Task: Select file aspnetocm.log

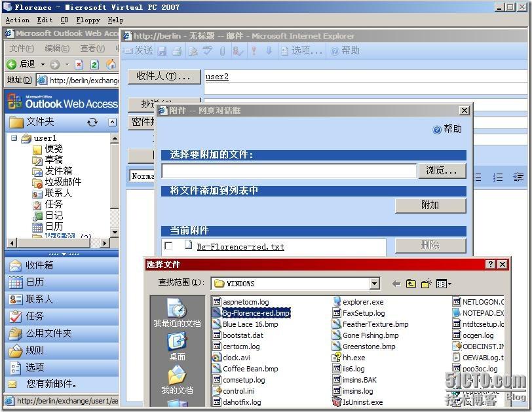Action: click(241, 302)
